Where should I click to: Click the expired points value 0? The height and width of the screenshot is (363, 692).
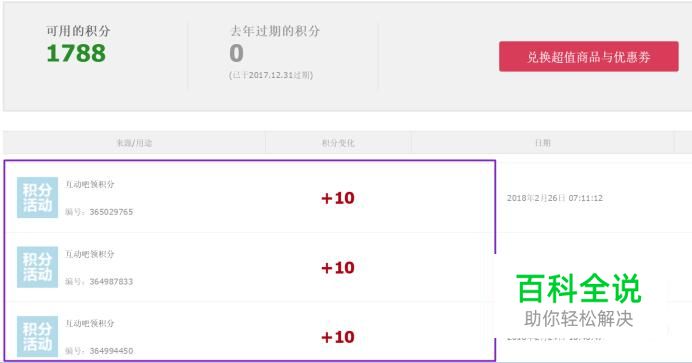point(237,53)
